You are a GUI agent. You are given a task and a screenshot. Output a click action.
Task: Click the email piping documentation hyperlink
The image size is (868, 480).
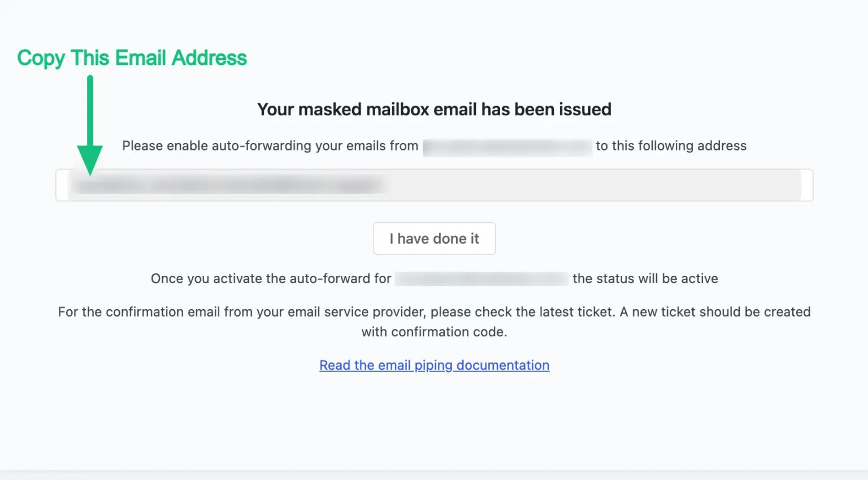tap(434, 365)
